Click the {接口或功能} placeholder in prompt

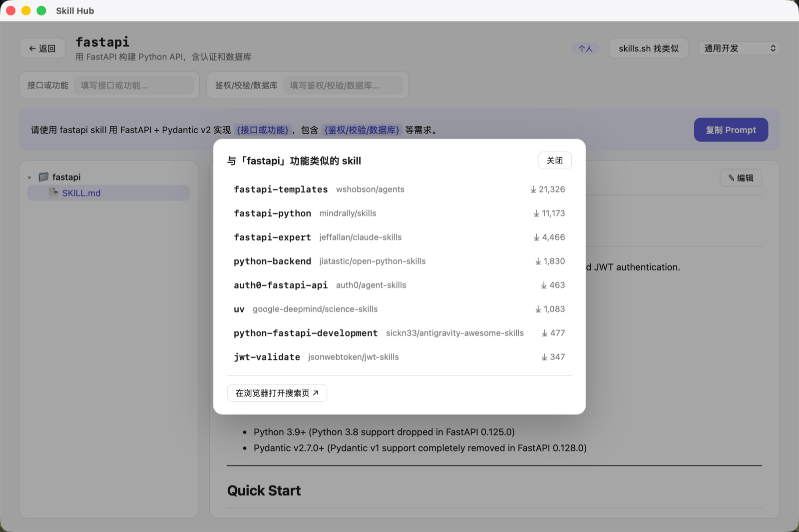pos(263,130)
